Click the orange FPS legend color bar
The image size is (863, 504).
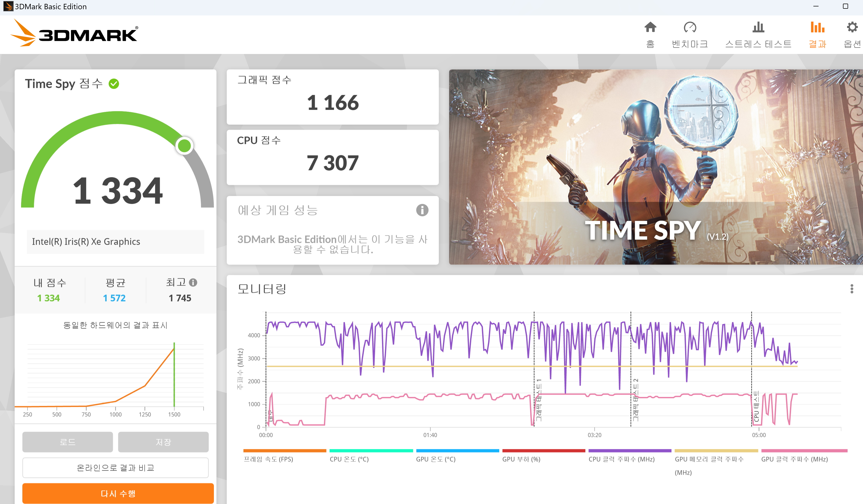pos(285,451)
